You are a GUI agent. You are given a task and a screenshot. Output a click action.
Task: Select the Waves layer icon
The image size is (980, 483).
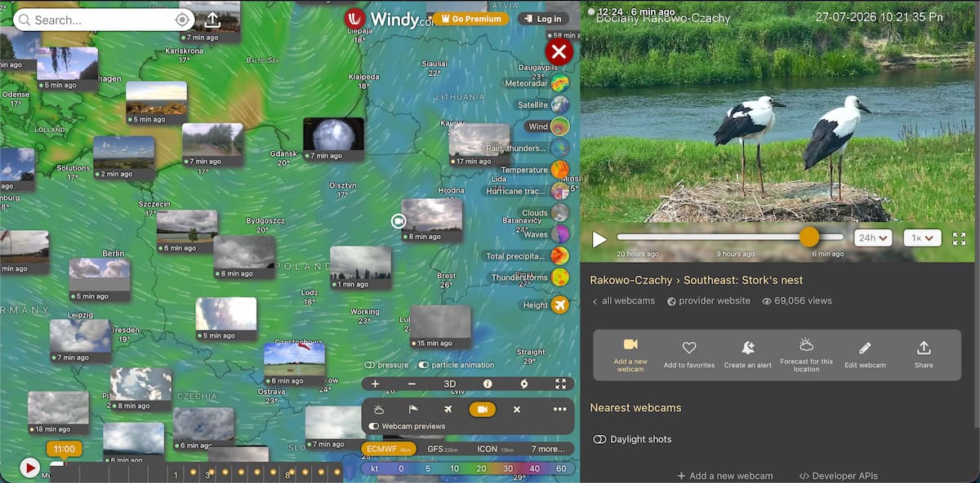click(559, 234)
